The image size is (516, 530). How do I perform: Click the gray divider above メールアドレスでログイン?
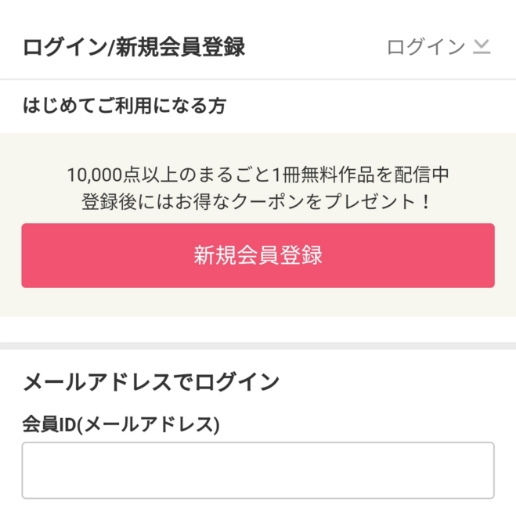[x=258, y=346]
